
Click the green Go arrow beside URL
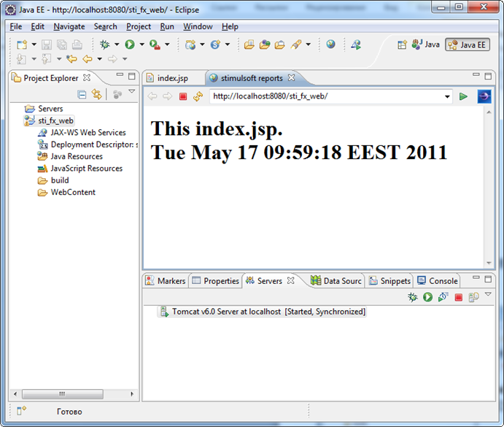[x=463, y=96]
